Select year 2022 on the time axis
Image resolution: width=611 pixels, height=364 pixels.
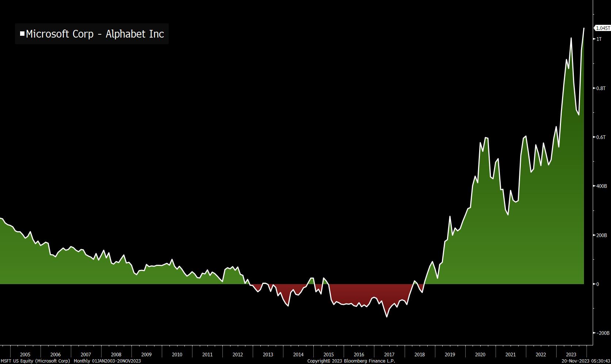(541, 355)
